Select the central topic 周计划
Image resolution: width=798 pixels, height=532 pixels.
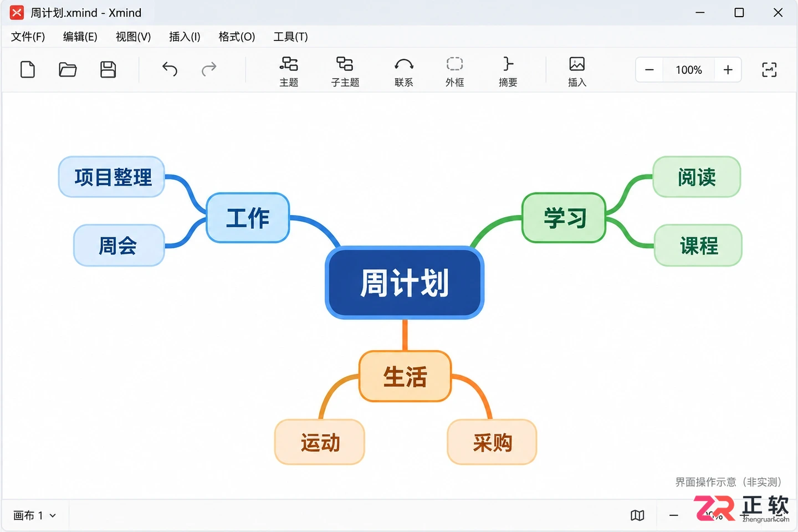[x=405, y=283]
